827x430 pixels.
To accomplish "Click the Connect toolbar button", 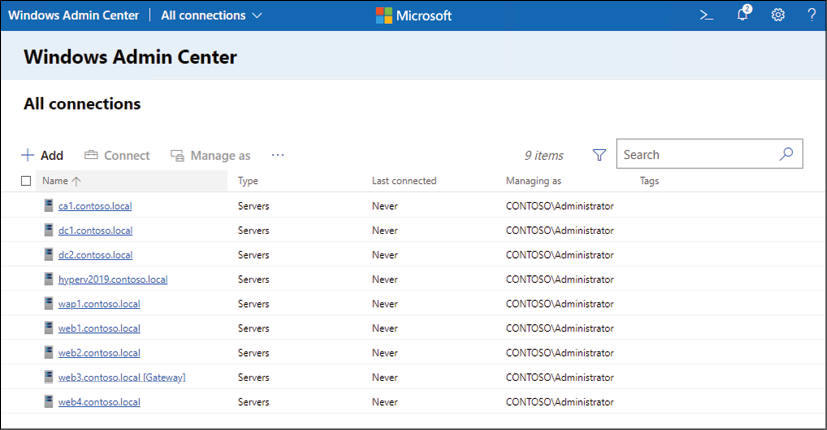I will coord(117,155).
